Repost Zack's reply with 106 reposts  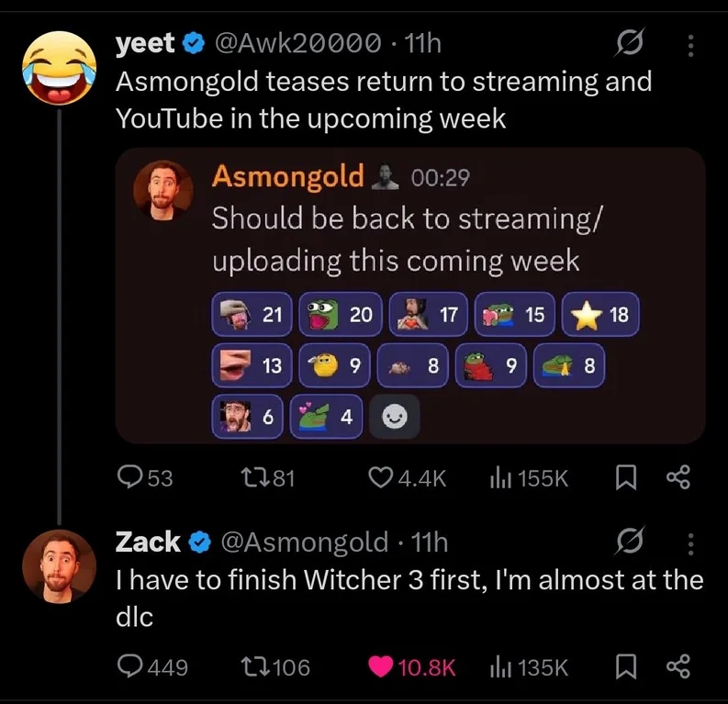coord(274,667)
